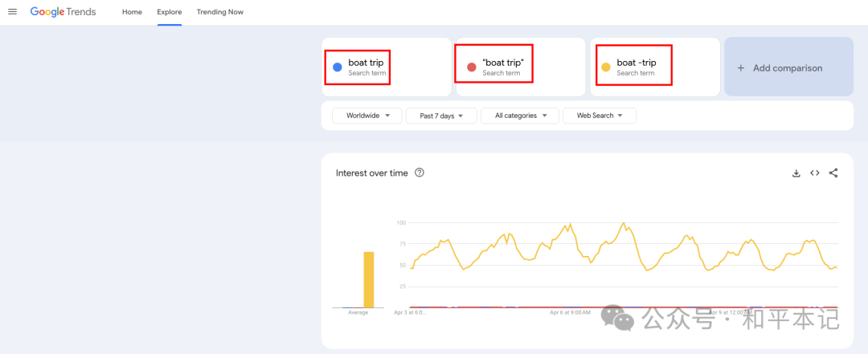Viewport: 868px width, 354px height.
Task: Click the Google Trends logo
Action: tap(63, 11)
